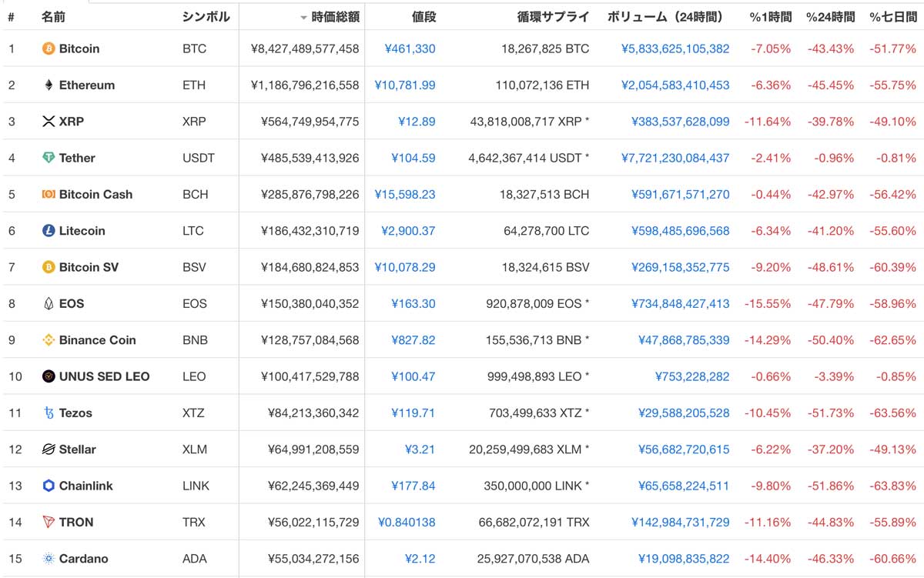
Task: Click Chainlink supply 350,000,000 LINK
Action: (x=537, y=486)
